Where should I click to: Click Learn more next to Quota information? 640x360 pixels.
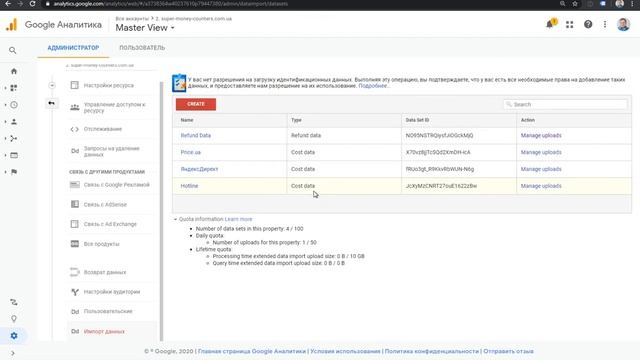point(238,219)
